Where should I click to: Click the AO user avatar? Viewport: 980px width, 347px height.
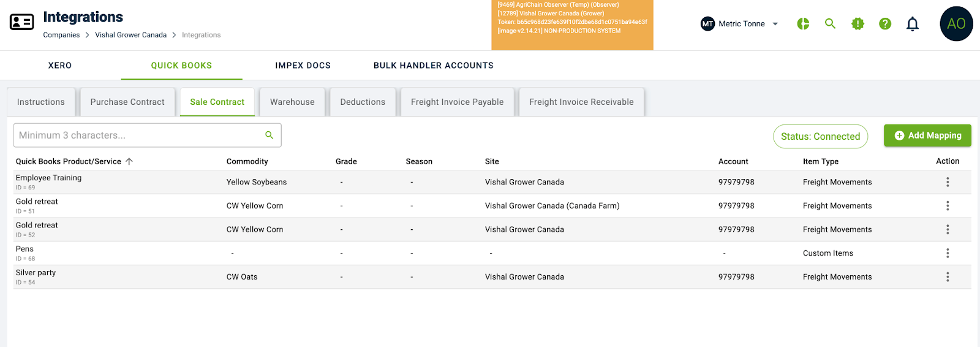(956, 24)
